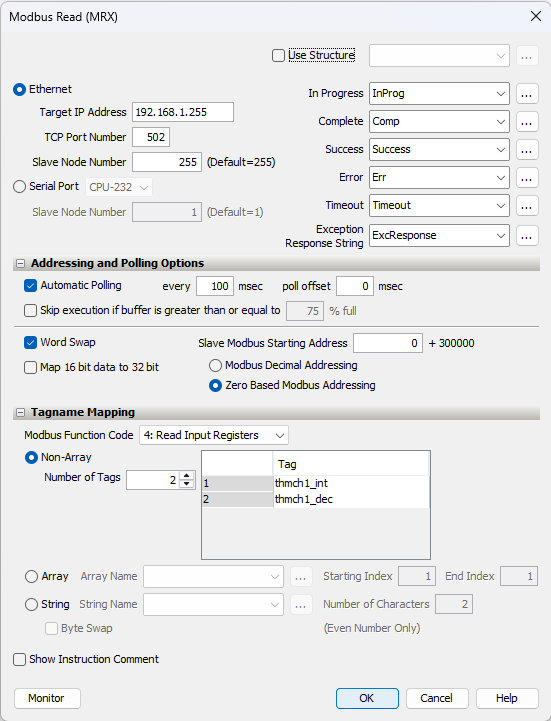Select tag cell thmch1_int

pyautogui.click(x=351, y=483)
